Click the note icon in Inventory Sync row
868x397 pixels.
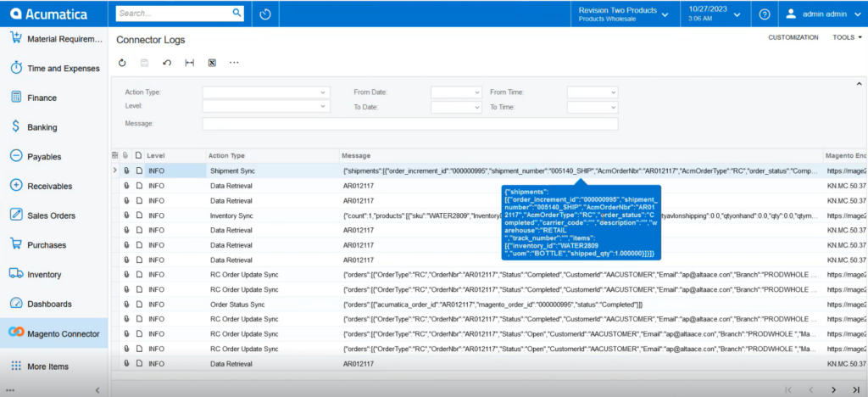point(138,215)
